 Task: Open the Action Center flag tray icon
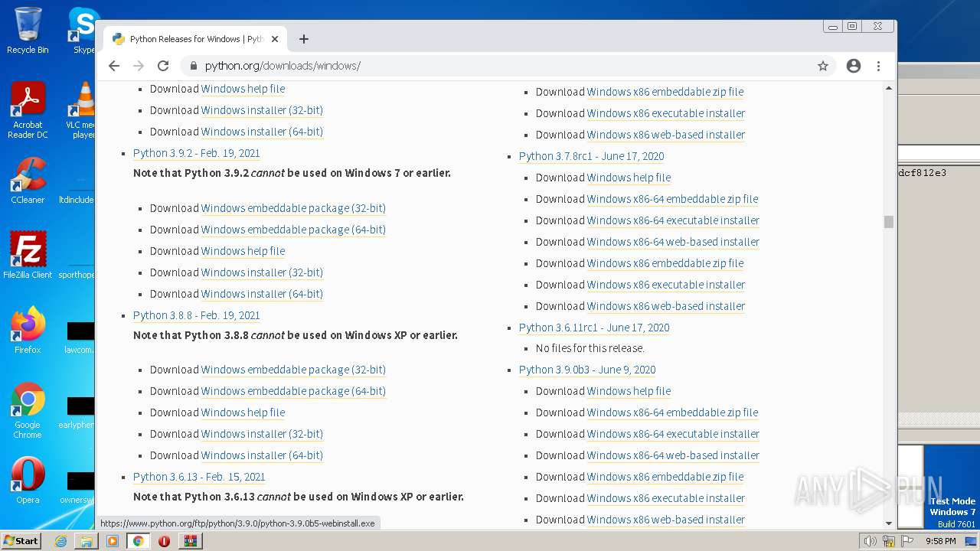906,541
